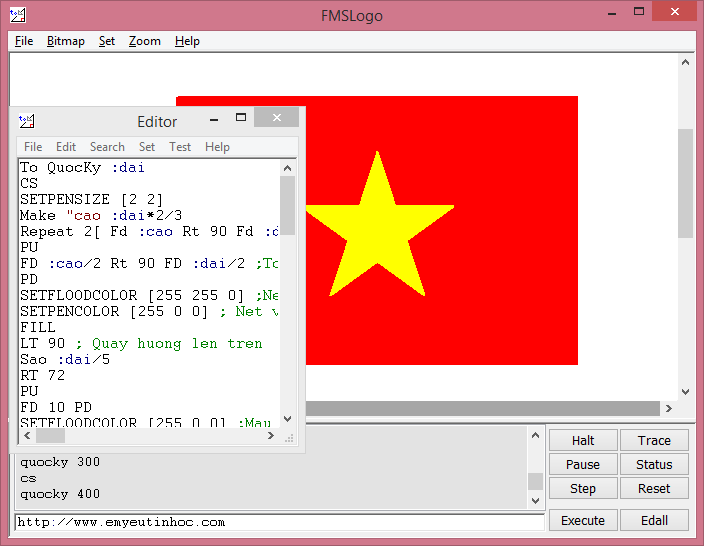The image size is (704, 546).
Task: Click Editor vertical scrollbar down arrow
Action: [x=287, y=418]
